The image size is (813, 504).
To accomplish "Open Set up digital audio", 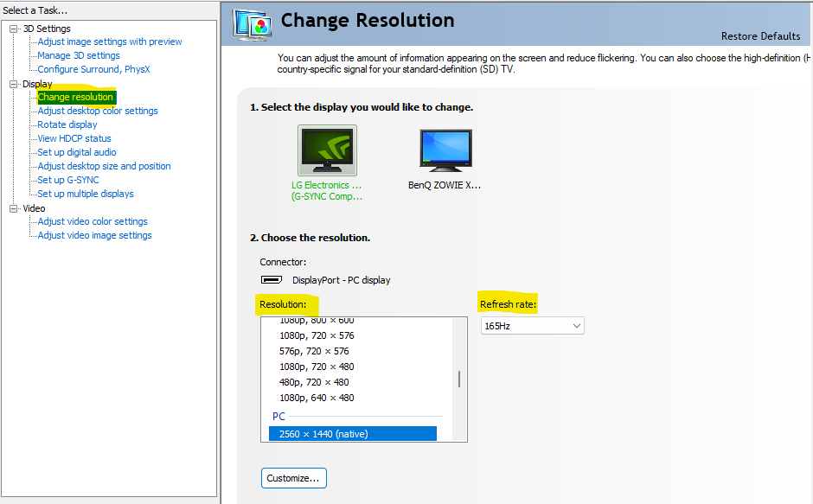I will 77,152.
